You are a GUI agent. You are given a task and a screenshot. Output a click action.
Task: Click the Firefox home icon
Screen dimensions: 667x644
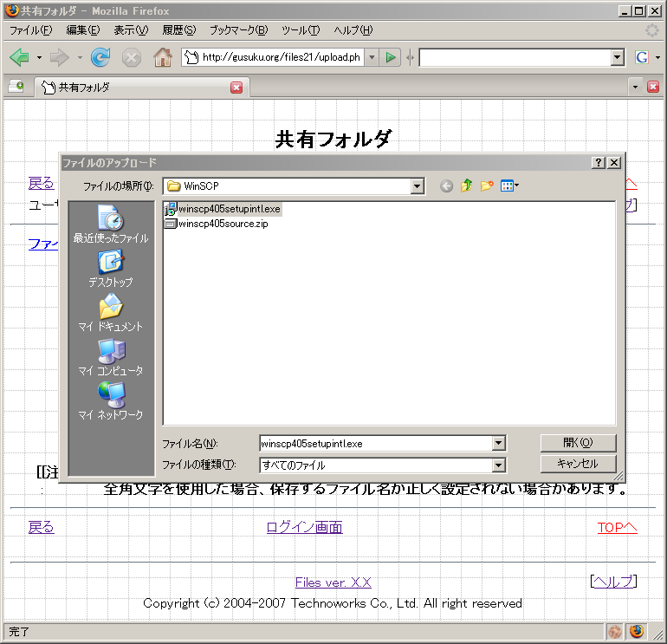(162, 57)
